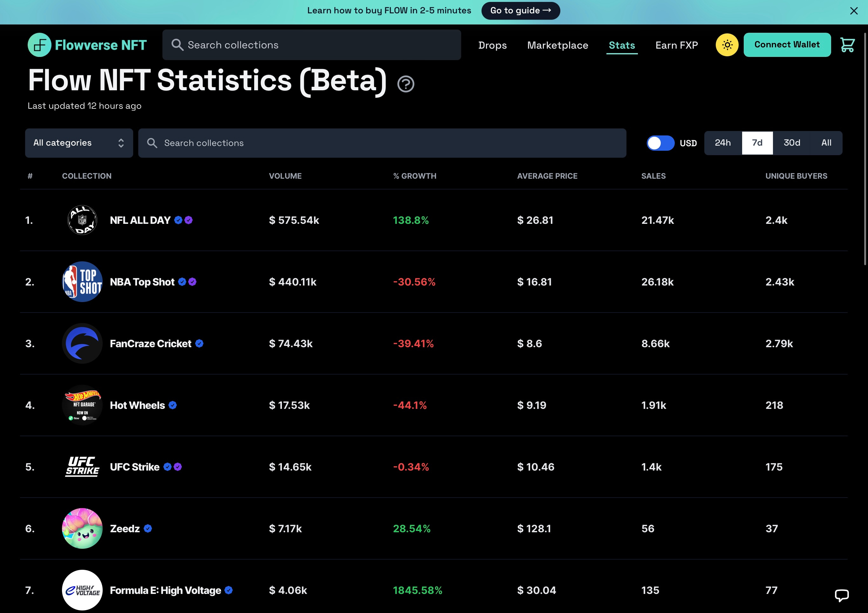868x613 pixels.
Task: Click the Connect Wallet button
Action: tap(787, 45)
